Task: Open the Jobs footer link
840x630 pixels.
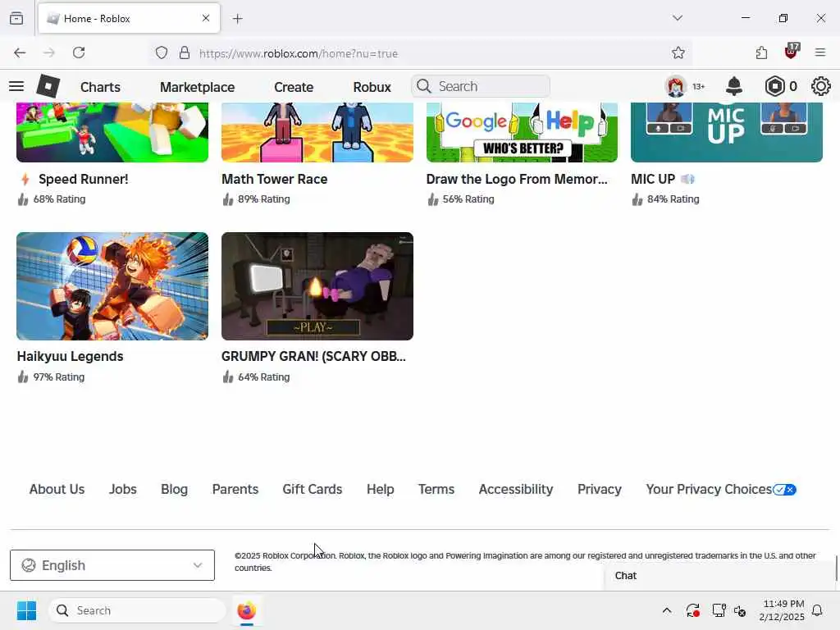Action: click(x=123, y=489)
